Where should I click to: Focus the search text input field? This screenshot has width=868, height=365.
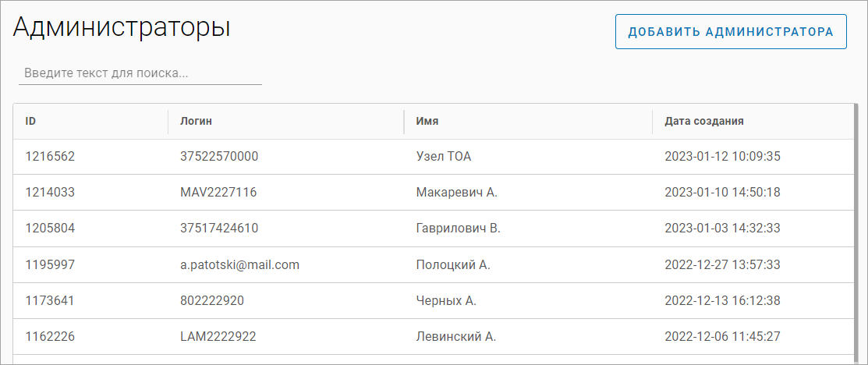pos(140,73)
